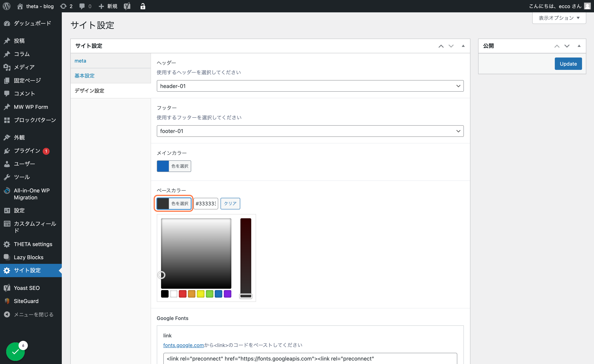Switch to the 基本設定 tab

click(x=111, y=76)
